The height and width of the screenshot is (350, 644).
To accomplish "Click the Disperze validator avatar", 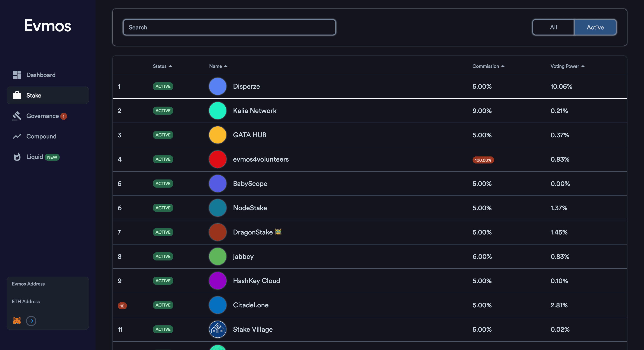I will pyautogui.click(x=218, y=86).
